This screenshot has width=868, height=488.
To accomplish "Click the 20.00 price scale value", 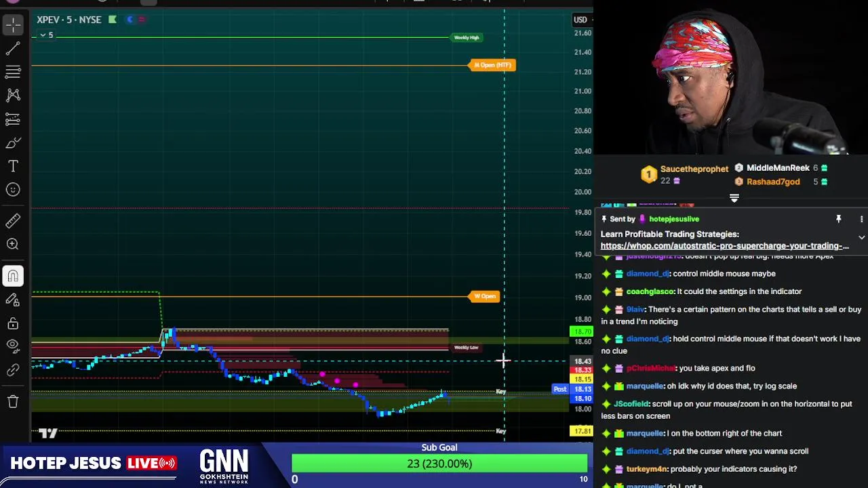I will [x=582, y=192].
